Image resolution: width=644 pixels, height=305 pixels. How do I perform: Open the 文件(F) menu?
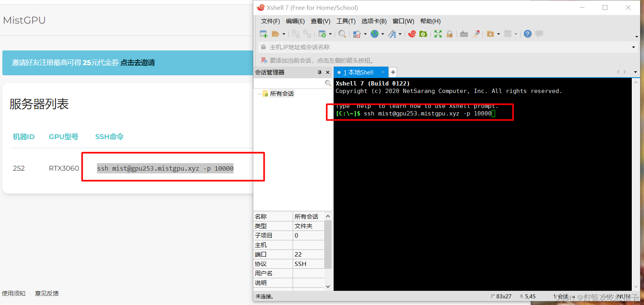click(270, 21)
